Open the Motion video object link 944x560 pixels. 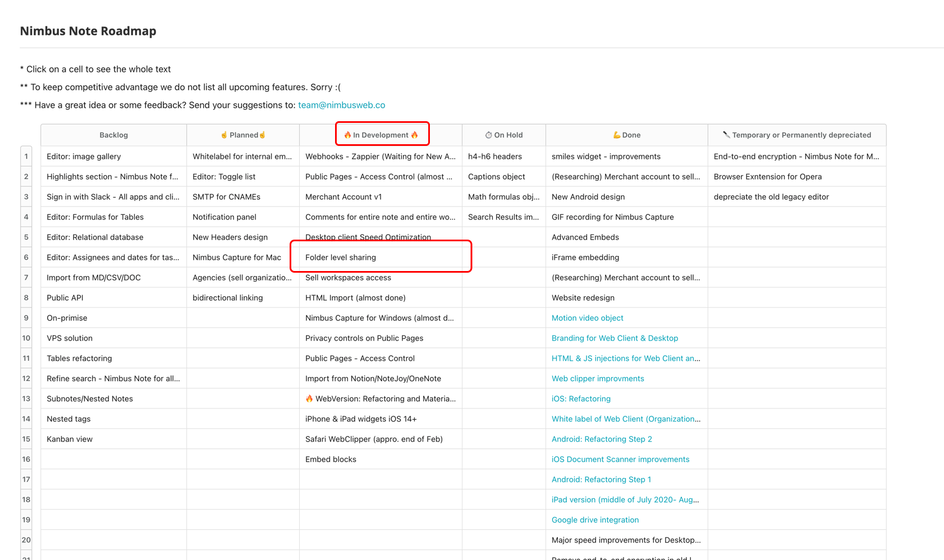(588, 318)
